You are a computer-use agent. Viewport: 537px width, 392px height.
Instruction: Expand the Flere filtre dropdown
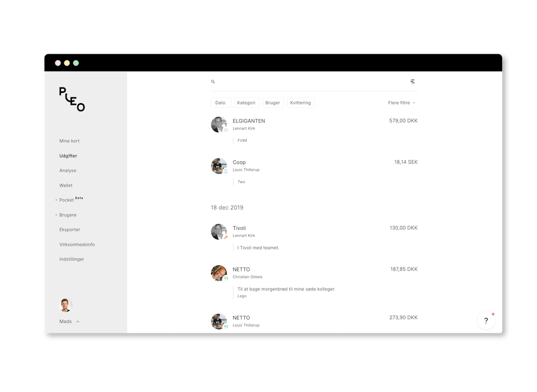(x=401, y=103)
